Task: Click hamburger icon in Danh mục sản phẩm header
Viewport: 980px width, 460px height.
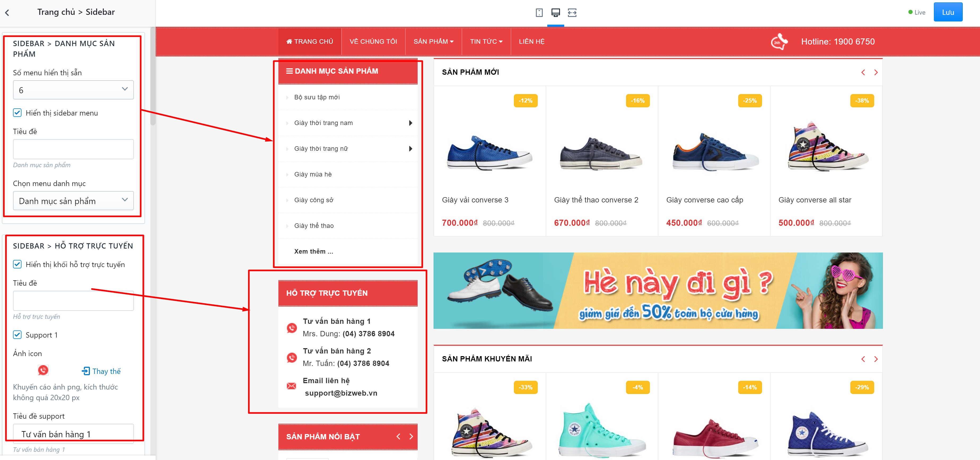Action: (289, 71)
